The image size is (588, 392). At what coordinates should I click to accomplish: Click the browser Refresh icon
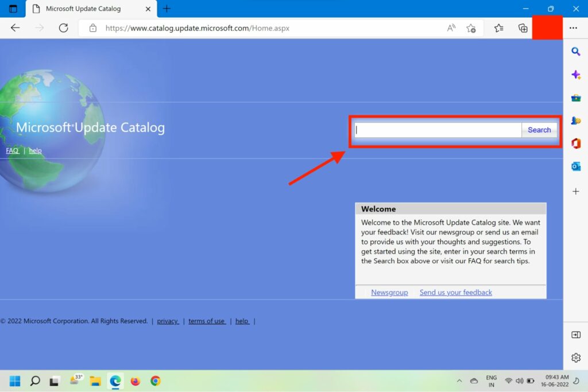(x=64, y=28)
